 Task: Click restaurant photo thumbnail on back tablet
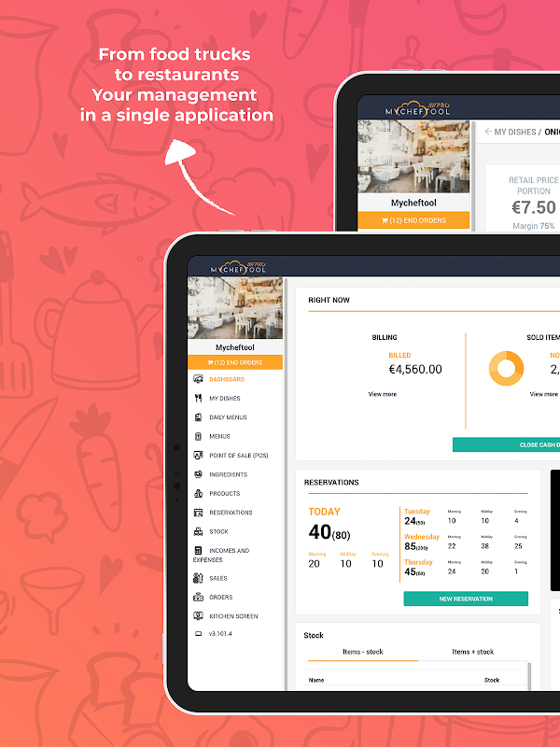[x=413, y=157]
